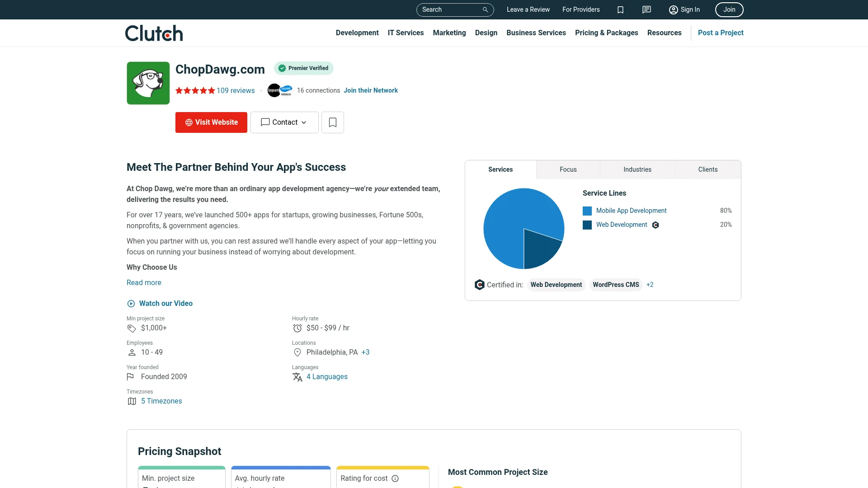Show more certifications with +2
This screenshot has width=868, height=488.
pyautogui.click(x=650, y=285)
